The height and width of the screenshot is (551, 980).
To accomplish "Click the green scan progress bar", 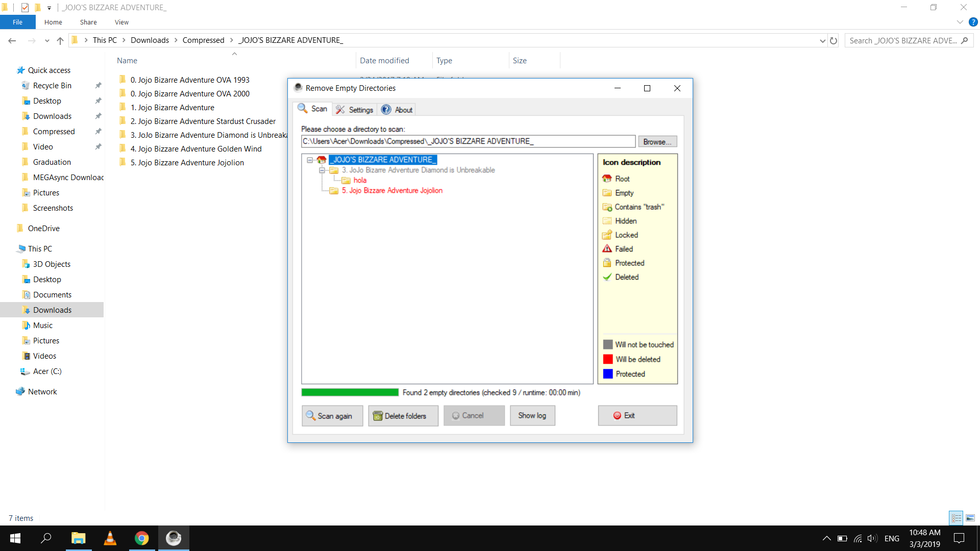I will (x=350, y=392).
